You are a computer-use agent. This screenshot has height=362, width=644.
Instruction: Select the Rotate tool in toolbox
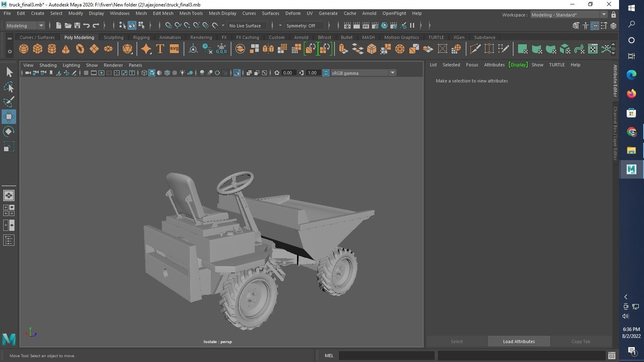[9, 132]
